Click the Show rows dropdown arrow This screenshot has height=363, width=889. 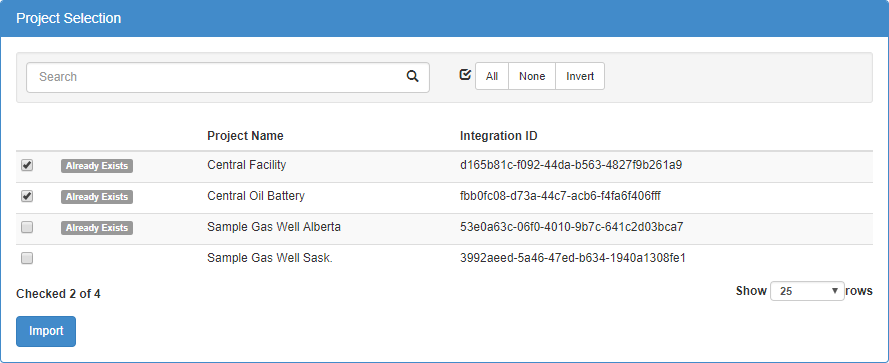[x=834, y=291]
